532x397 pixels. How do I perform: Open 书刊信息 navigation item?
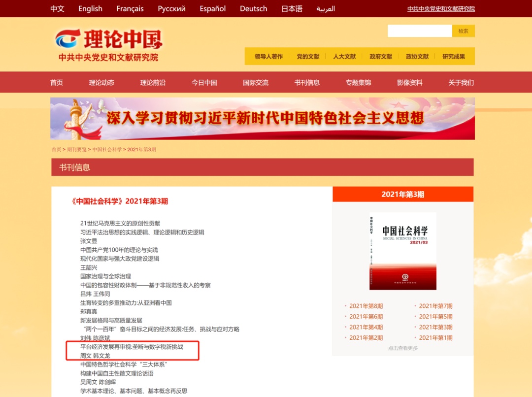tap(307, 82)
